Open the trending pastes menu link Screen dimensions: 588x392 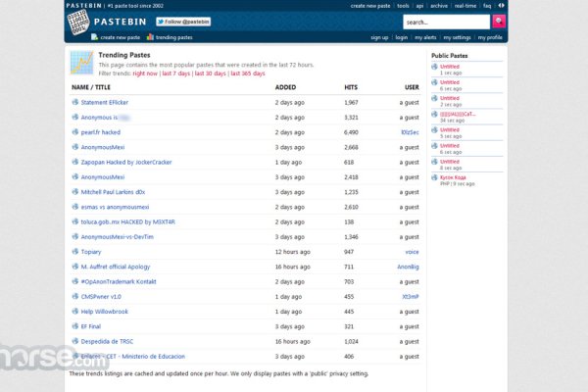coord(173,37)
